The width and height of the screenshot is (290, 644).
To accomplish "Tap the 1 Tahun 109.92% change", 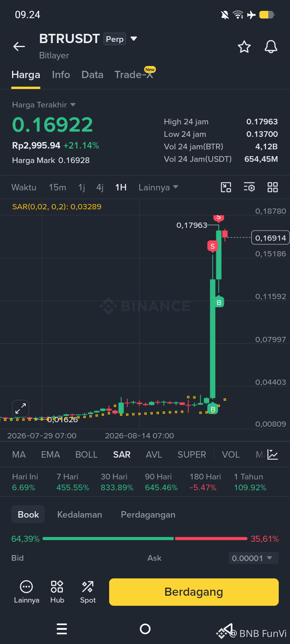I will coord(250,482).
